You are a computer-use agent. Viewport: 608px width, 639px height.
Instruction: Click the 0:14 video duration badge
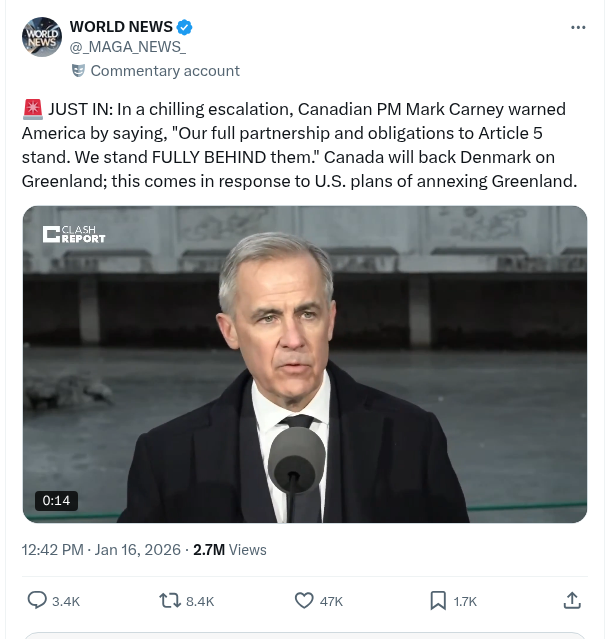point(55,500)
